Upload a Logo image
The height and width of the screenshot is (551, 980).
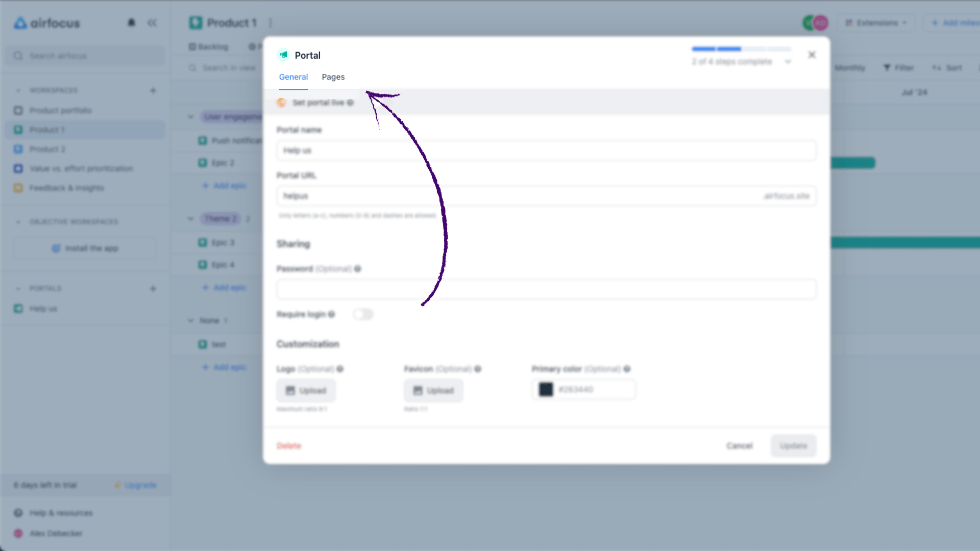306,390
